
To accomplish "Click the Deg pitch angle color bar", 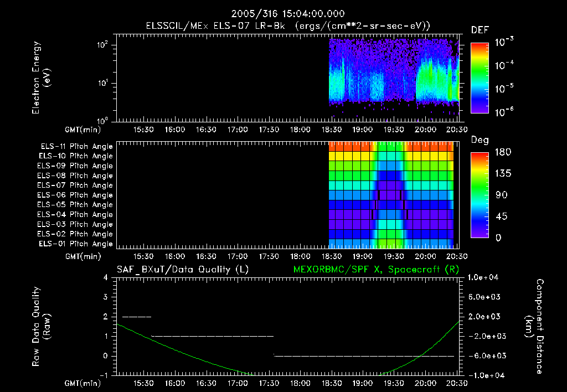I will [480, 195].
